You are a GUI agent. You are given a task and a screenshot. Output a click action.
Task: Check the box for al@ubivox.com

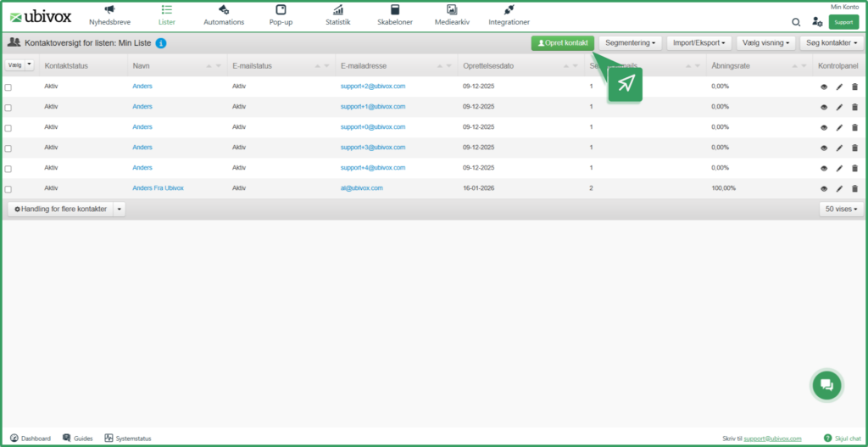(x=8, y=189)
